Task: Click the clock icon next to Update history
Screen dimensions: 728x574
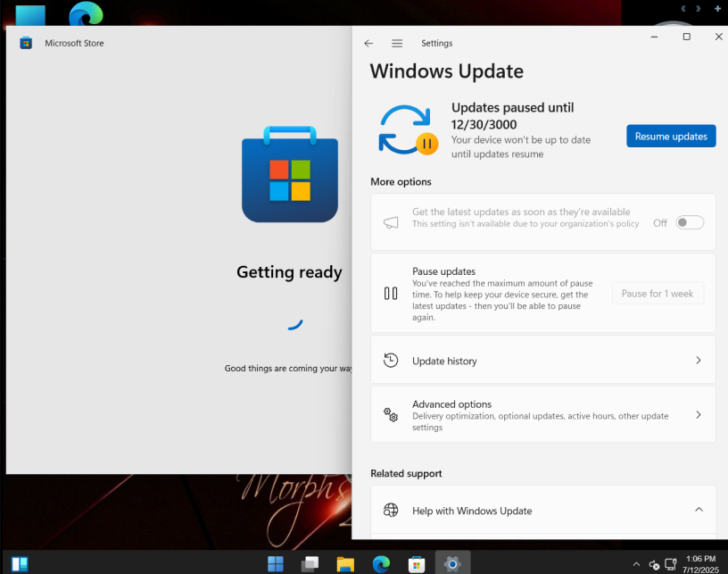Action: 391,361
